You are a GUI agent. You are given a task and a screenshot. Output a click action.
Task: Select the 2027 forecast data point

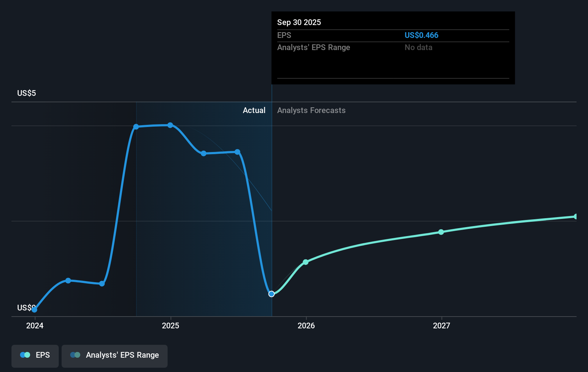[441, 232]
